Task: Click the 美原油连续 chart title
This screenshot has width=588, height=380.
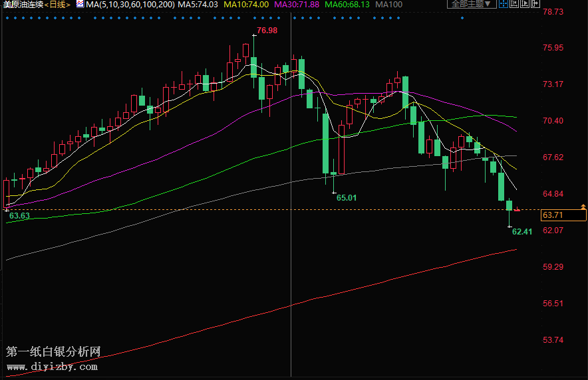Action: click(x=23, y=4)
